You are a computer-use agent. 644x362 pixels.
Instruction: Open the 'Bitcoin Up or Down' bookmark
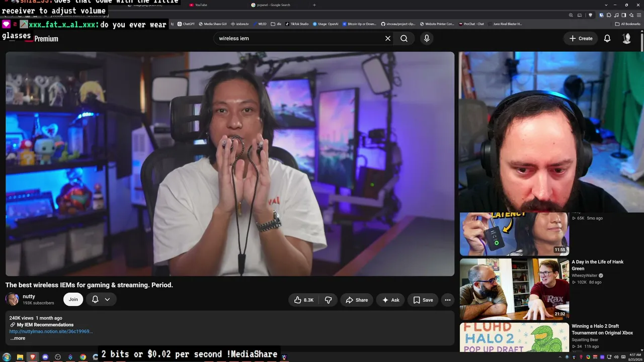click(359, 24)
